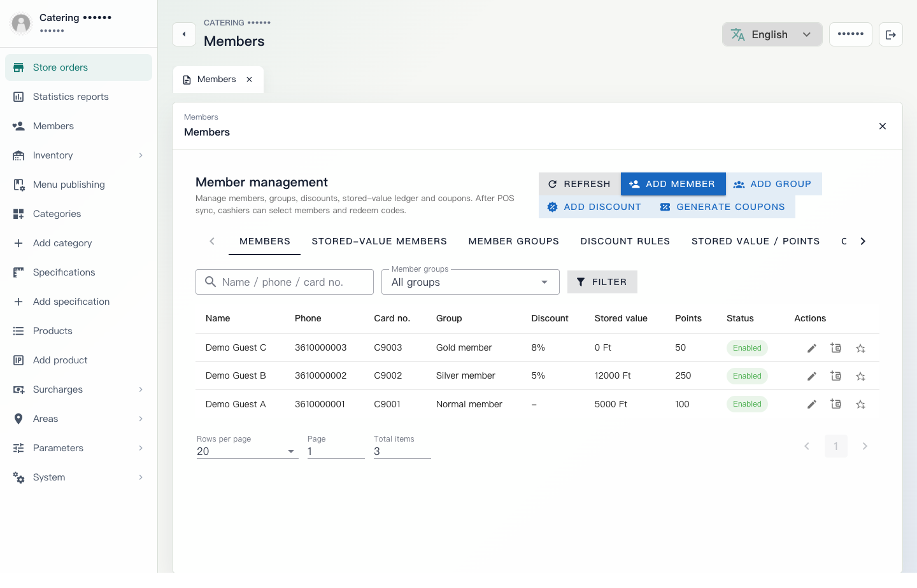Screen dimensions: 917x588
Task: Close the Members tab
Action: tap(250, 80)
